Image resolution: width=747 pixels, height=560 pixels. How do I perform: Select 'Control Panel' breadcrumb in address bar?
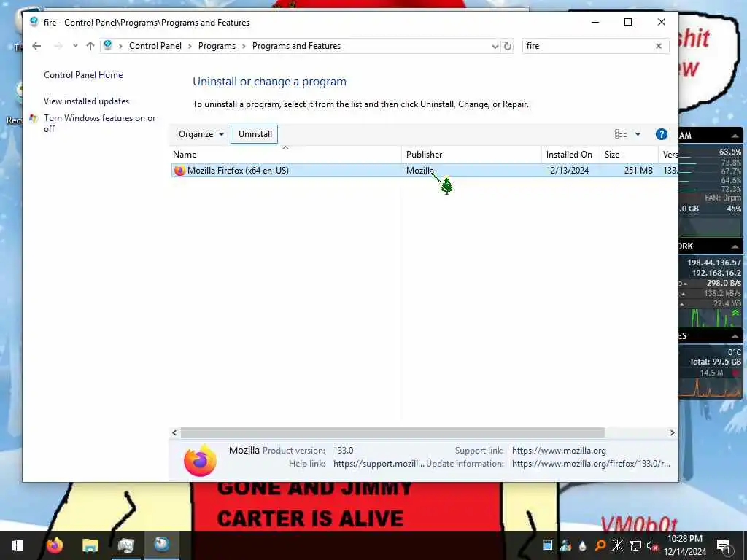[x=155, y=46]
